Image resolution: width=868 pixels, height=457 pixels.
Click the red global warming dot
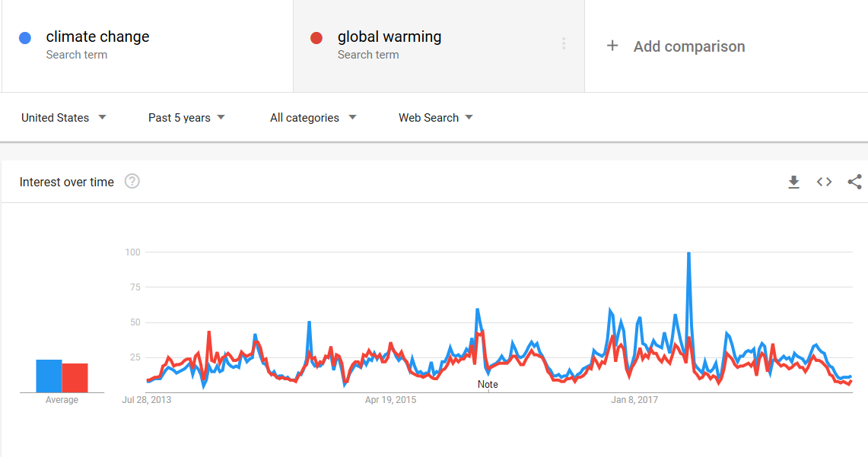pos(317,38)
